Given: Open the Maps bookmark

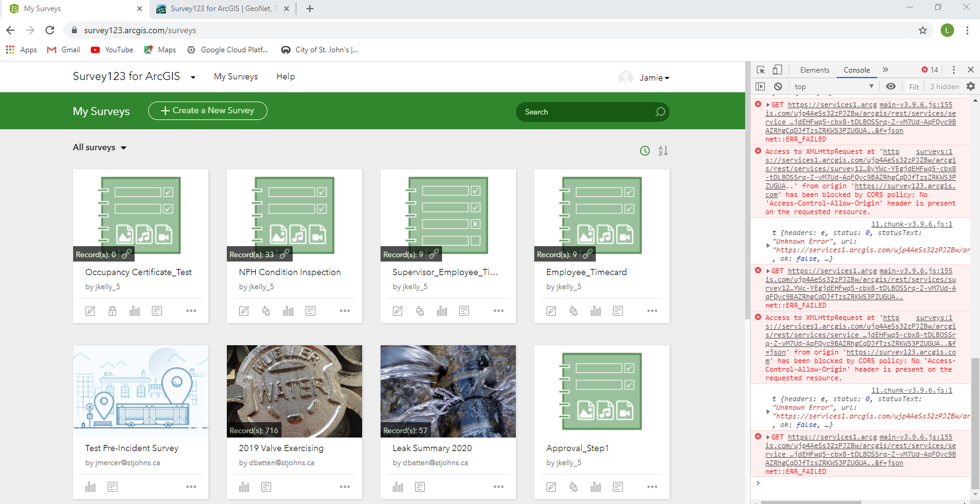Looking at the screenshot, I should tap(160, 50).
